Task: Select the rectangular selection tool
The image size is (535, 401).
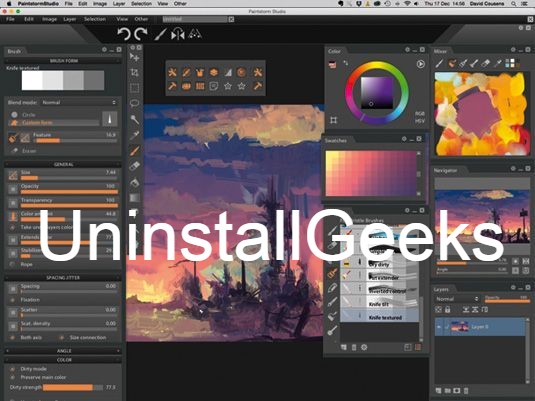Action: [x=134, y=88]
